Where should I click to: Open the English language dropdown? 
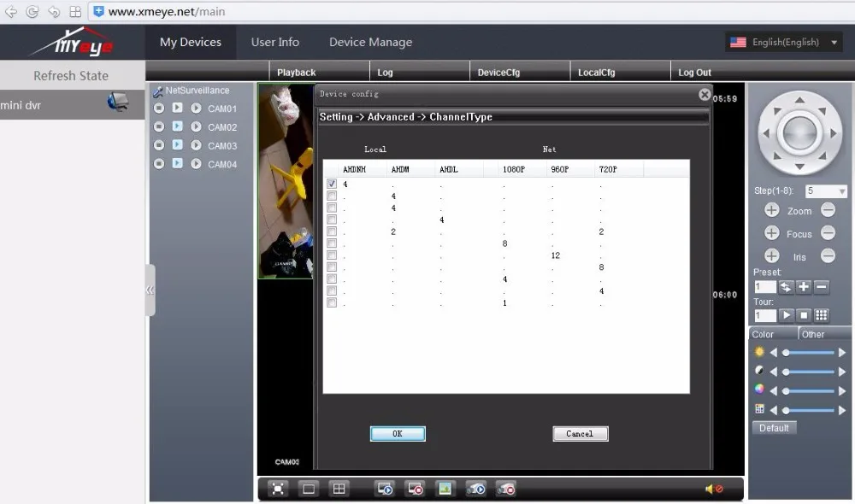tap(784, 42)
